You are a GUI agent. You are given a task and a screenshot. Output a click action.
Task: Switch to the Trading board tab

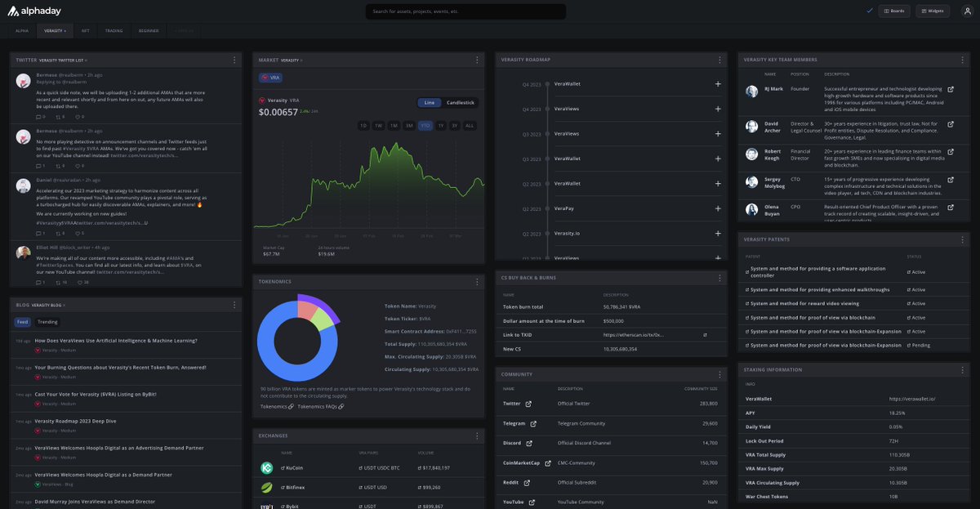tap(114, 31)
